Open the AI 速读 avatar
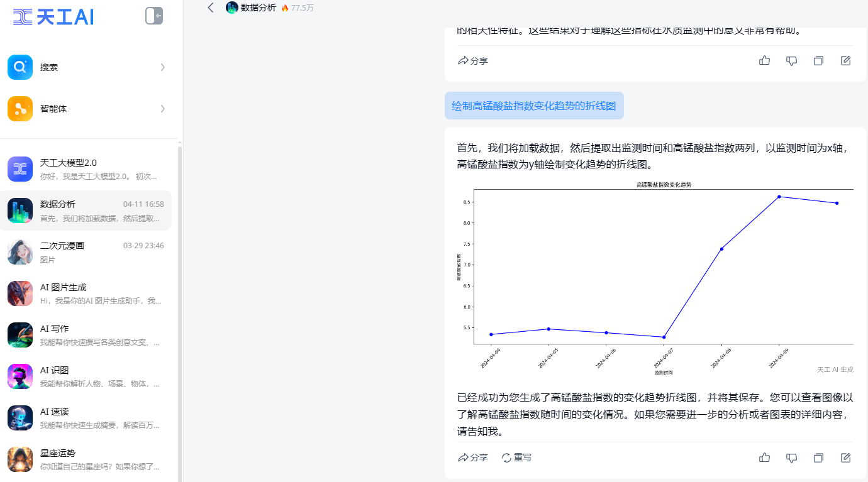Screen dimensions: 868x482 (x=20, y=418)
